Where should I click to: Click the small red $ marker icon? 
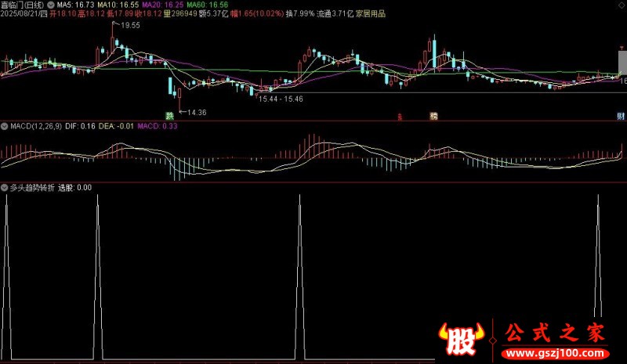click(x=400, y=117)
